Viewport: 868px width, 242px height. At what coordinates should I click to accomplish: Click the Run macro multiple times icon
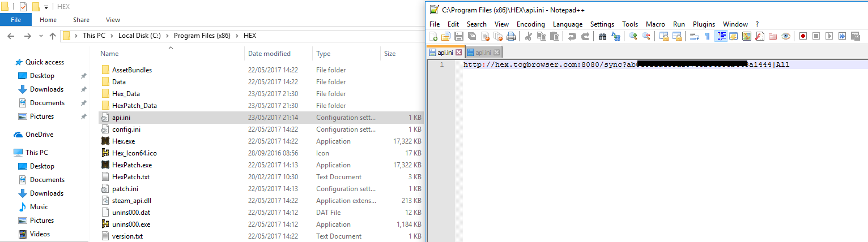(x=842, y=36)
